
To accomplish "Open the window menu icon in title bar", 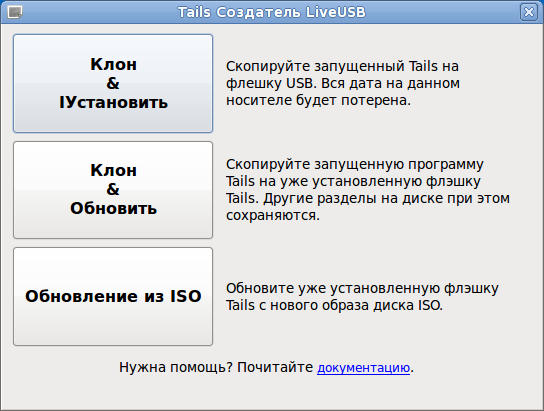I will (x=15, y=12).
